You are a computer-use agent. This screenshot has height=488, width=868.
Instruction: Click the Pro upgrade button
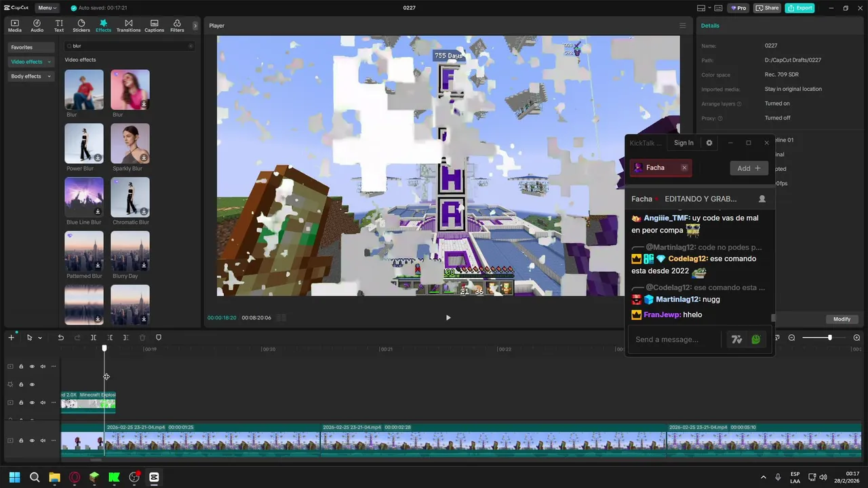click(738, 8)
